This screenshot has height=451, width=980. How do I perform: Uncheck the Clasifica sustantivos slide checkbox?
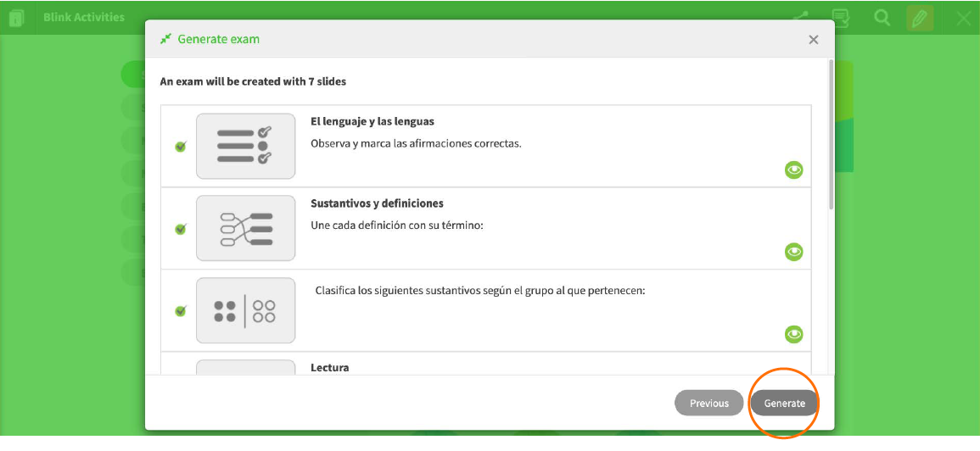(x=181, y=310)
